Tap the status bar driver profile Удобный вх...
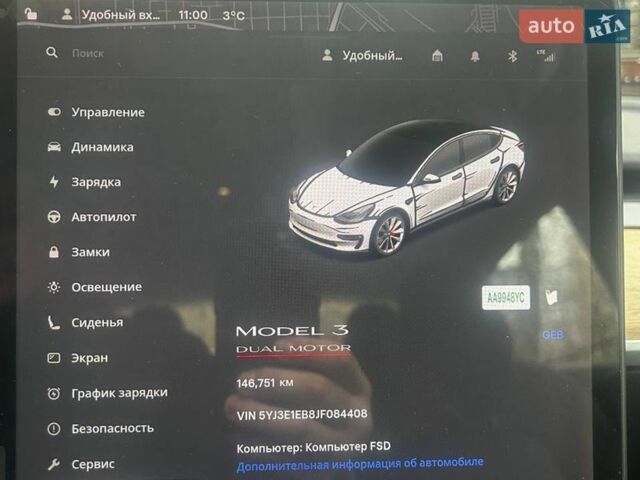 [111, 15]
